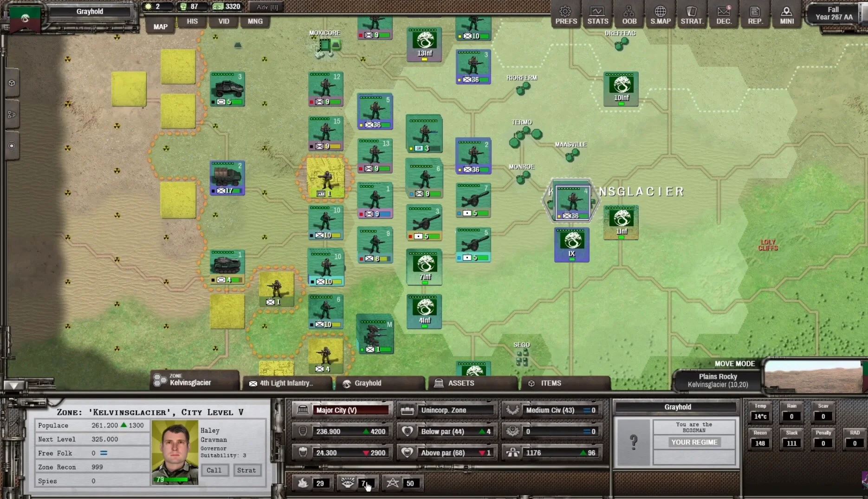
Task: Click the MOVE MODE indicator
Action: pos(735,364)
